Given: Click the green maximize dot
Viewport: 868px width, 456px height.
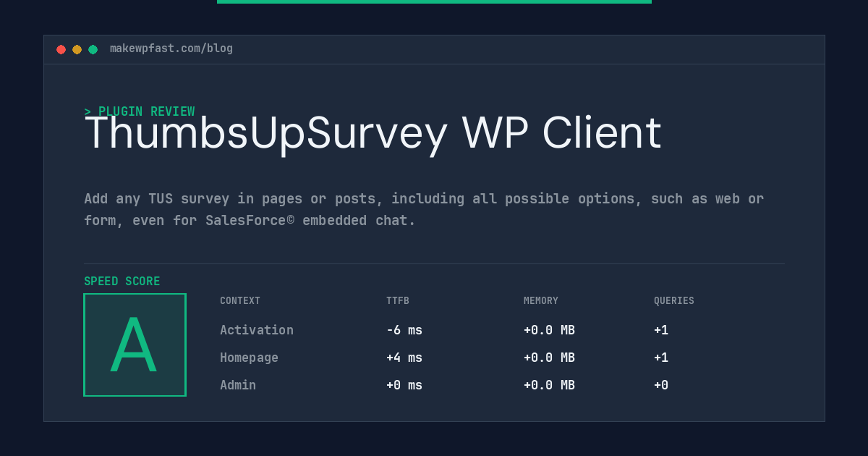Looking at the screenshot, I should pos(93,49).
